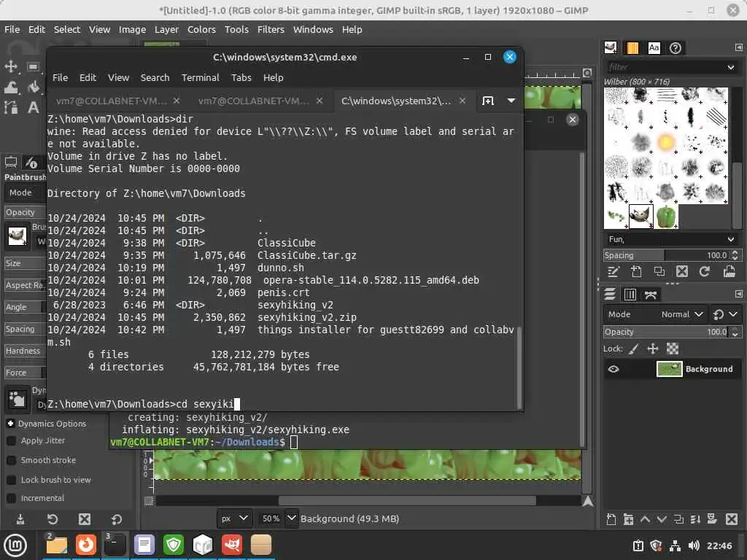
Task: Open Firefox from the taskbar
Action: (x=86, y=545)
